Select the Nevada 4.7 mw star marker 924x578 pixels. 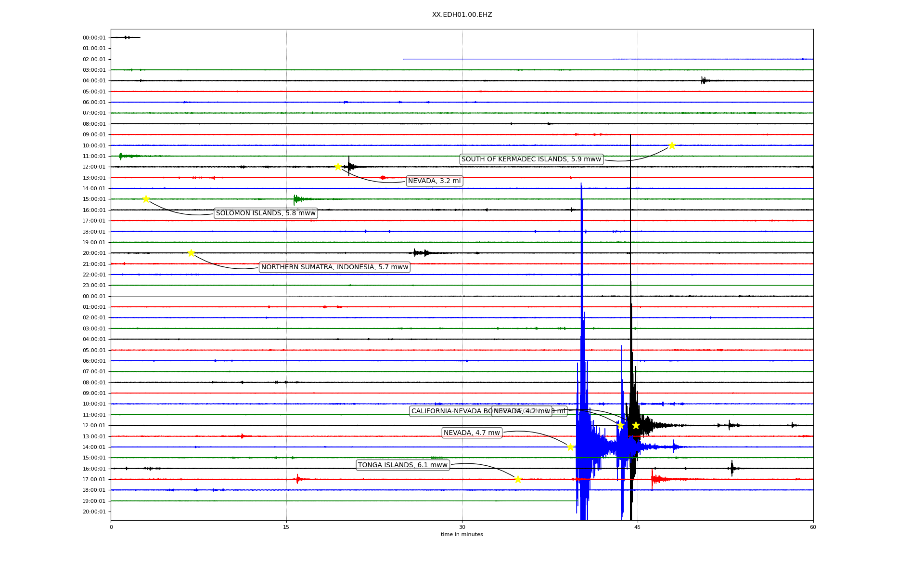point(570,447)
